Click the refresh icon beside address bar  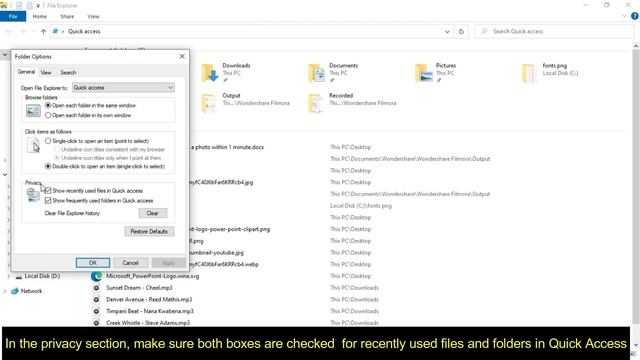461,31
